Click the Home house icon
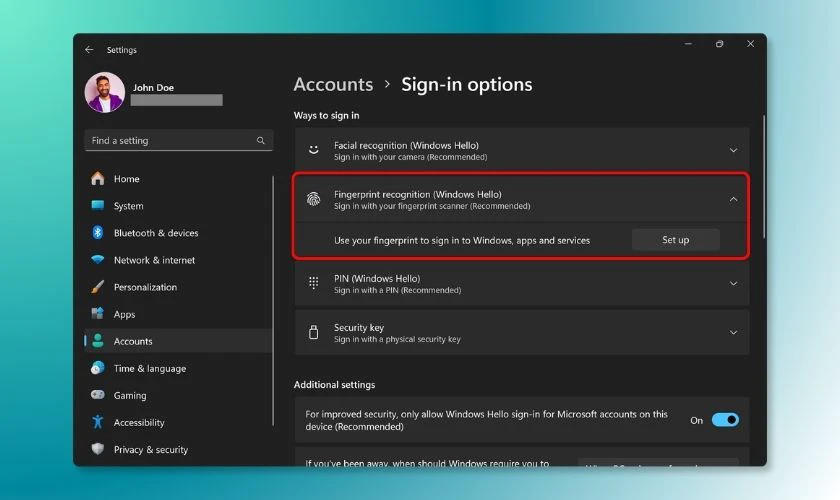This screenshot has width=840, height=500. coord(98,178)
